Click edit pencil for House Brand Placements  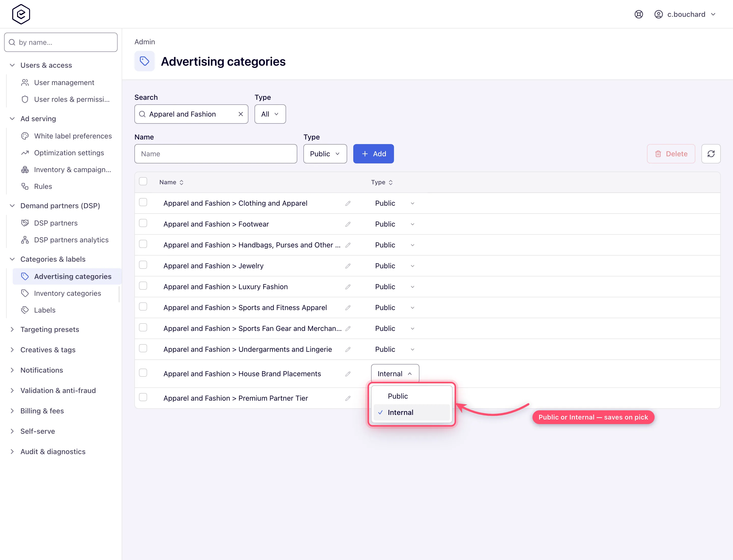(348, 374)
